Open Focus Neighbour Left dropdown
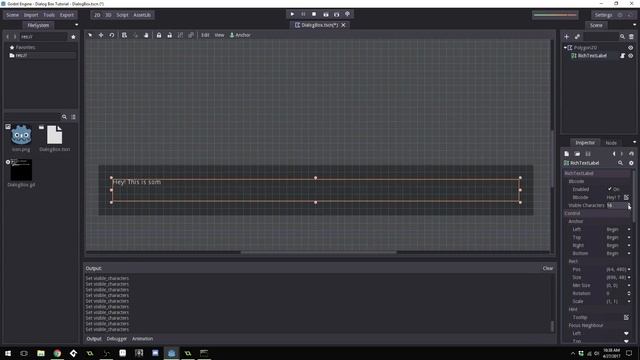This screenshot has height=360, width=640. (626, 333)
